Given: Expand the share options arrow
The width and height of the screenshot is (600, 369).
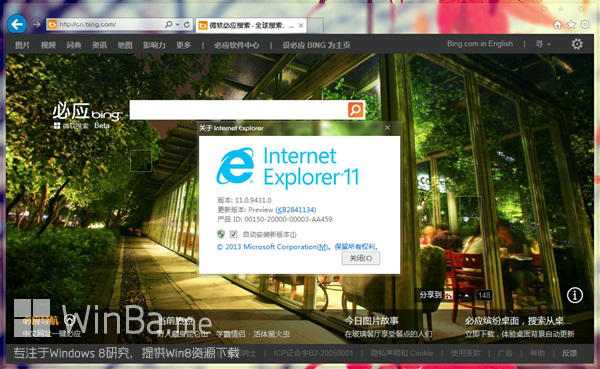Looking at the screenshot, I should tap(466, 295).
